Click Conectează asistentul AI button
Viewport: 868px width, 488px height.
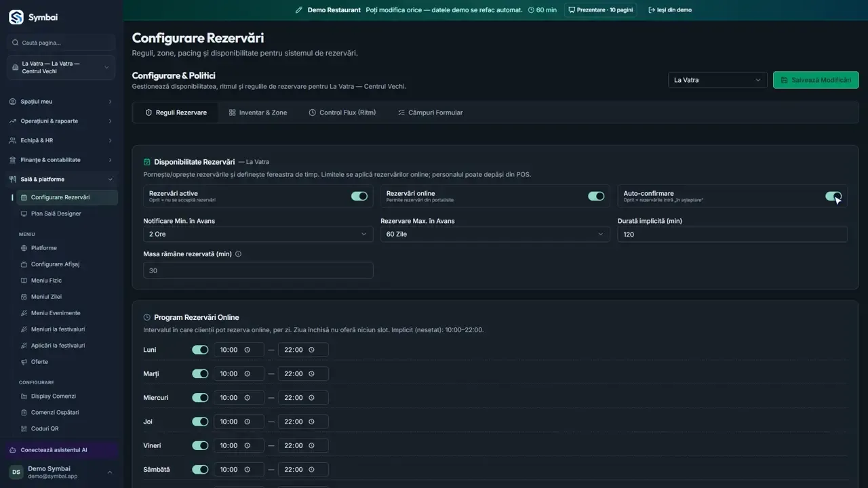(61, 450)
